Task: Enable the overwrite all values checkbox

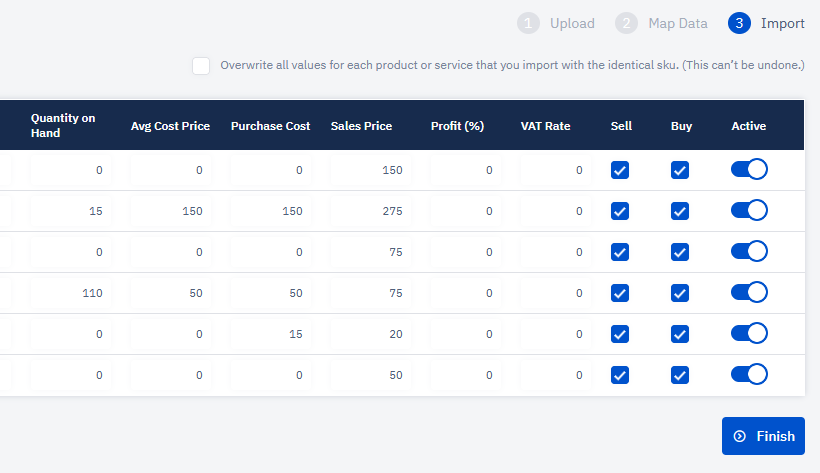Action: pyautogui.click(x=201, y=66)
